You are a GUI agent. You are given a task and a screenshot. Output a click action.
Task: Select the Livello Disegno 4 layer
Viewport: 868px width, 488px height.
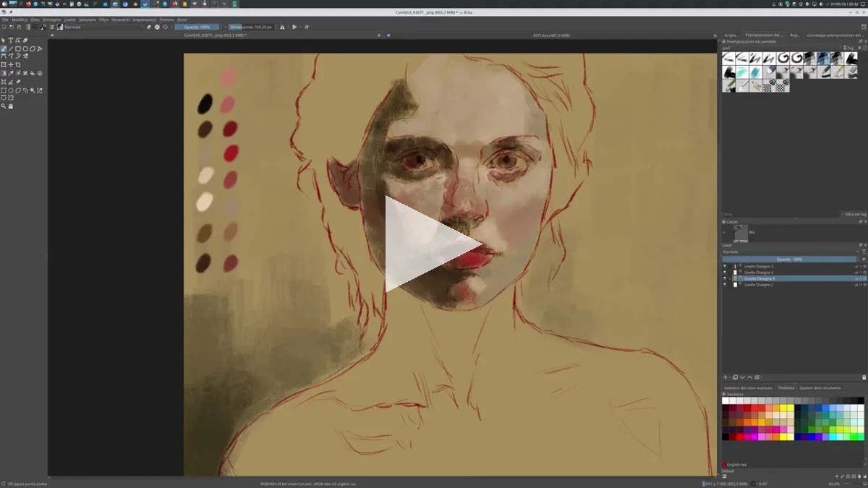pyautogui.click(x=759, y=273)
